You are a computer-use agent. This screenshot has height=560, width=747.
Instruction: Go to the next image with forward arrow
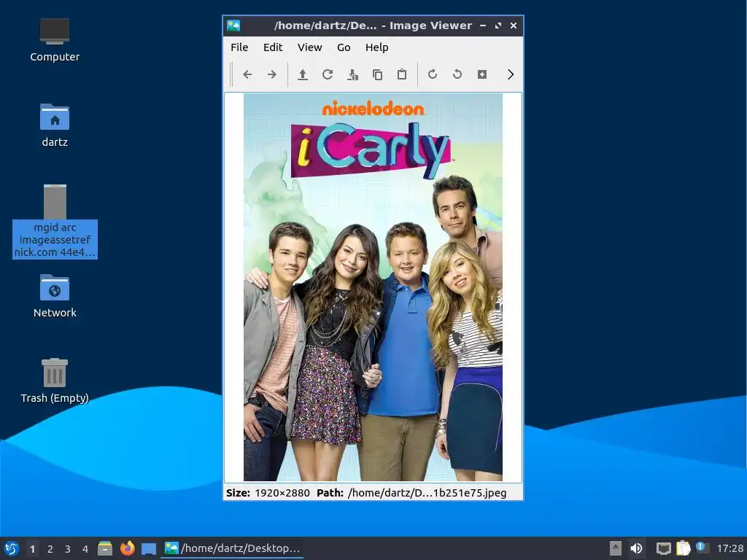271,74
